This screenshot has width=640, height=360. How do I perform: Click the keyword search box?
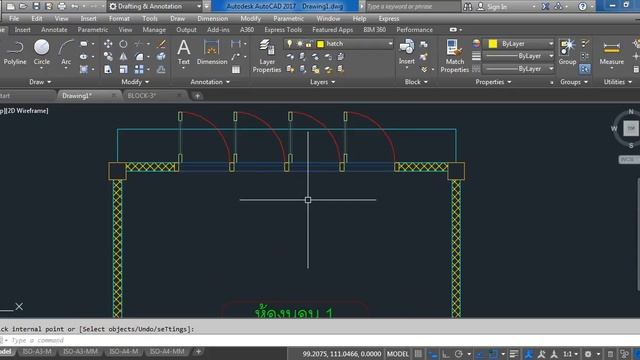tap(412, 6)
